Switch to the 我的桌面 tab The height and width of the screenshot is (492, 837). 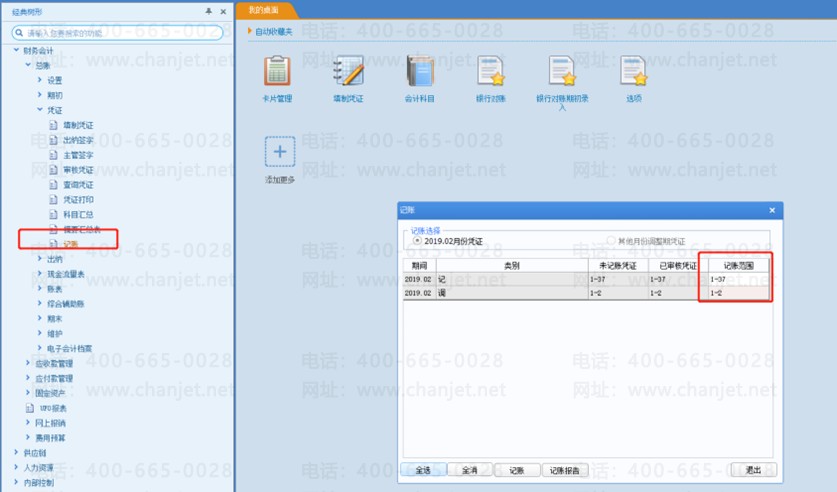click(264, 10)
